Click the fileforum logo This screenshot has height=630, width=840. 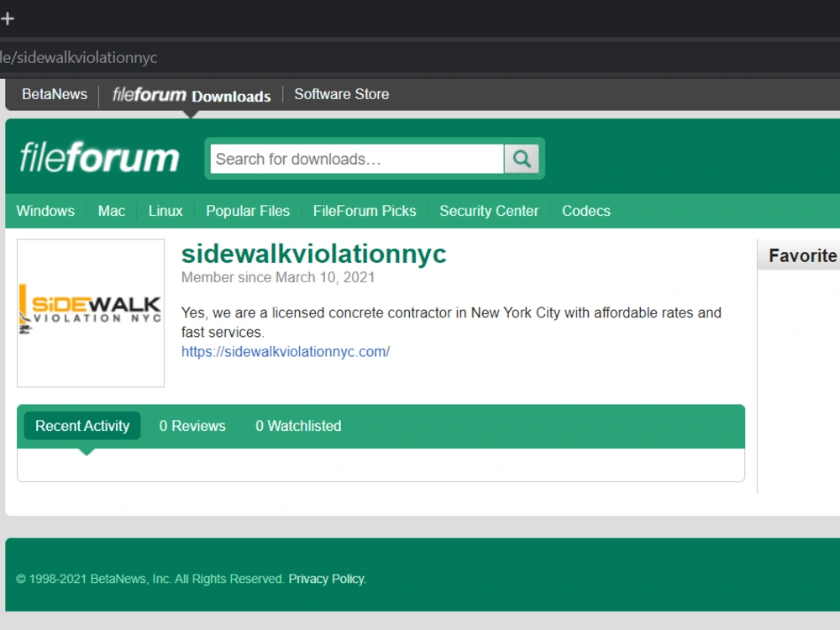coord(99,158)
